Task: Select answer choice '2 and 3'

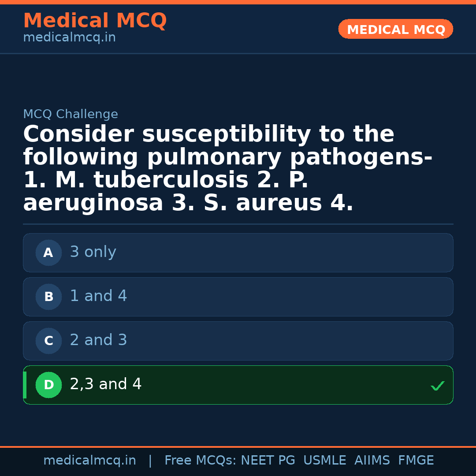Action: click(238, 341)
